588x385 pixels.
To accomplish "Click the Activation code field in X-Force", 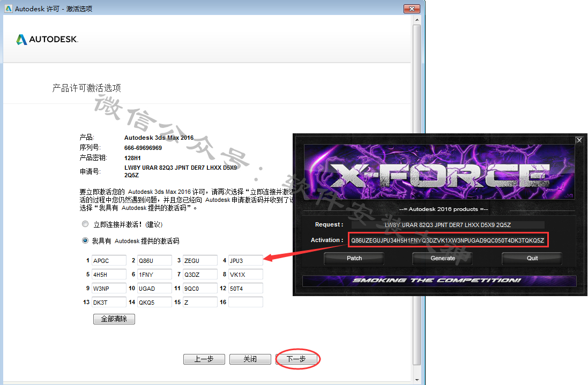I will tap(448, 240).
